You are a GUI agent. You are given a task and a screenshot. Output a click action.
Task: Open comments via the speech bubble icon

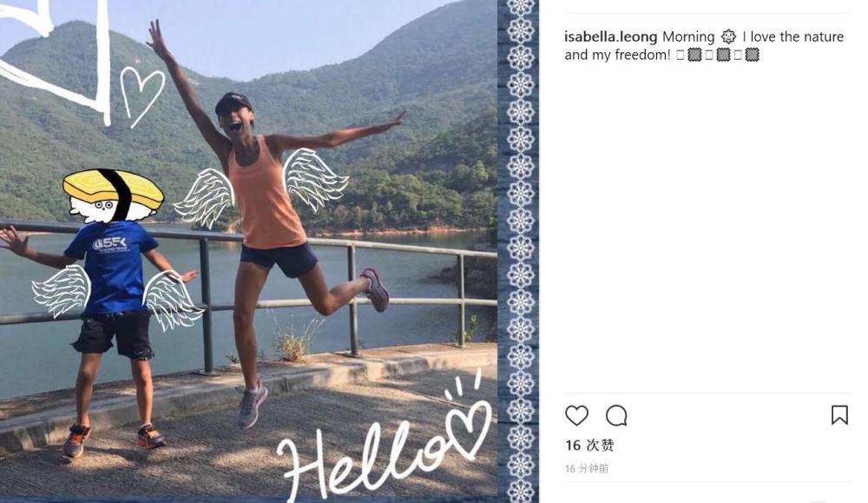[616, 415]
